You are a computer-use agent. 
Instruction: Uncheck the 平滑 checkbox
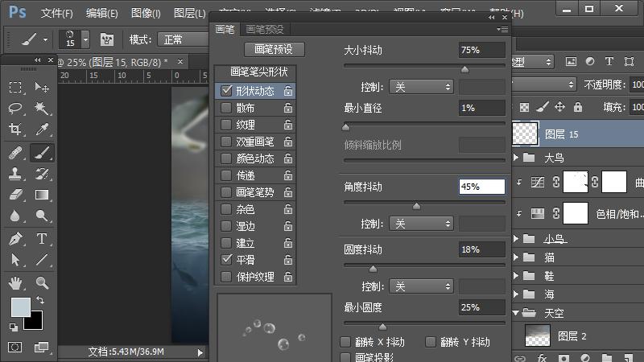tap(226, 259)
